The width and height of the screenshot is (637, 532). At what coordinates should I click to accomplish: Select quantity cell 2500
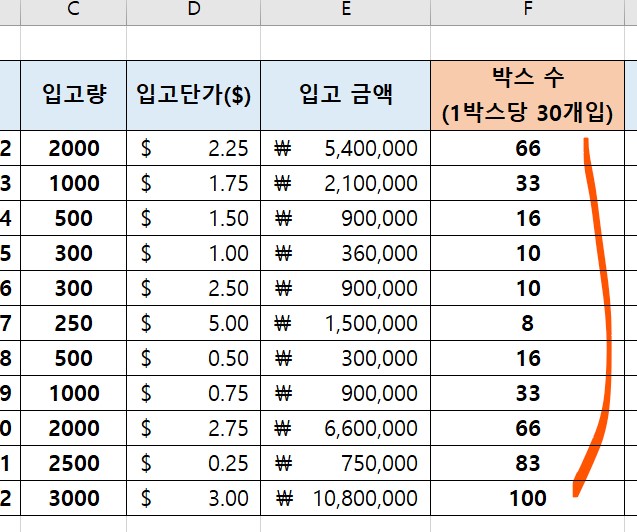click(74, 463)
